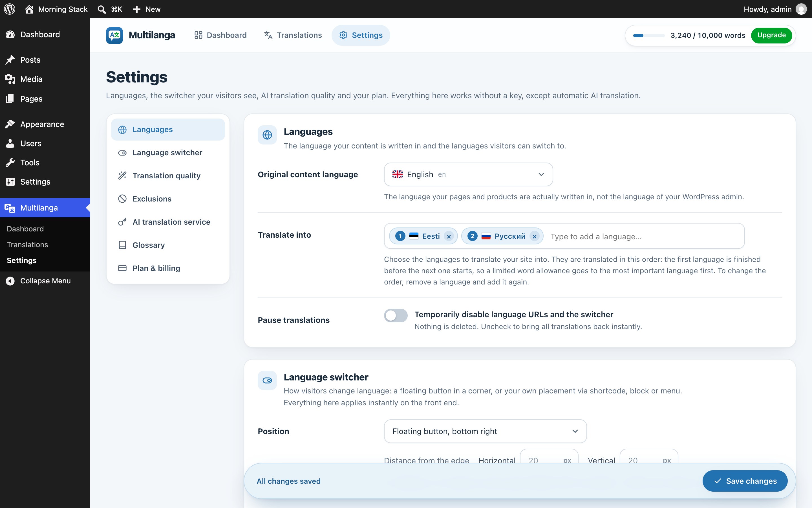The height and width of the screenshot is (508, 812).
Task: Click the Appearance brush icon
Action: click(x=10, y=124)
